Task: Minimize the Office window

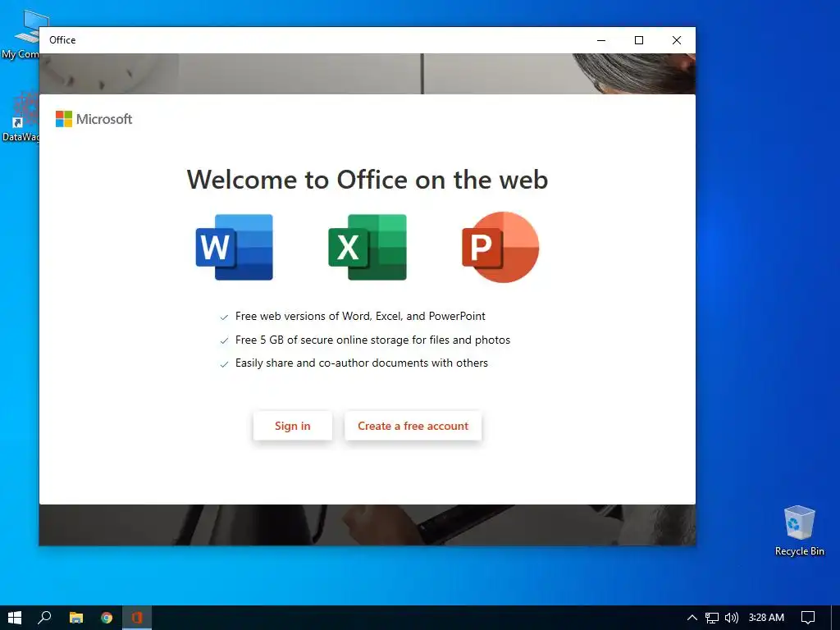Action: (x=601, y=40)
